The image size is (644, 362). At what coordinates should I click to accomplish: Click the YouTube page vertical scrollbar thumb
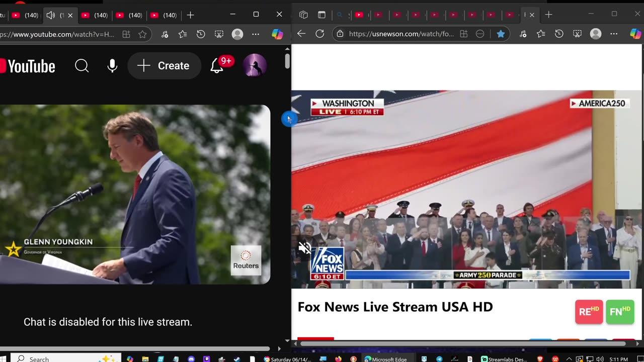pyautogui.click(x=287, y=61)
